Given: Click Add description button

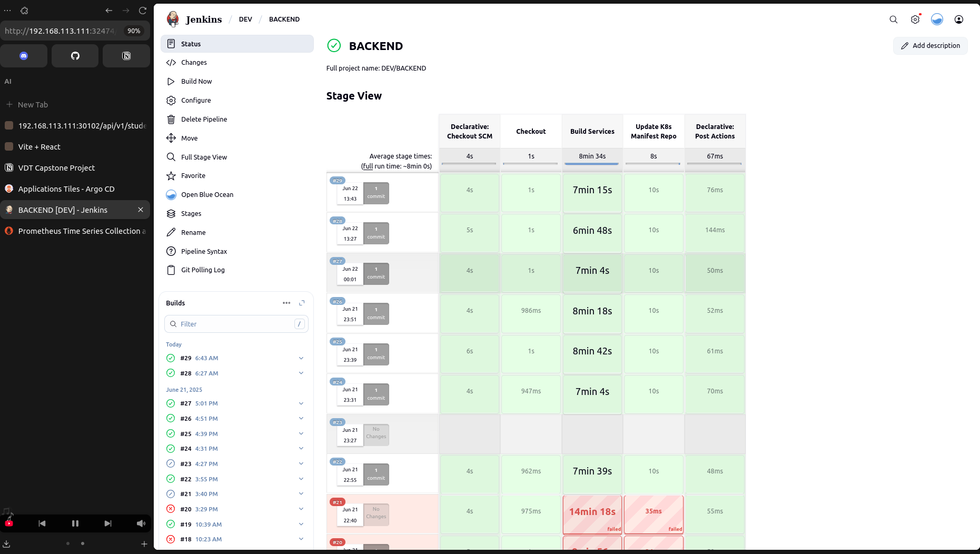Looking at the screenshot, I should (930, 46).
